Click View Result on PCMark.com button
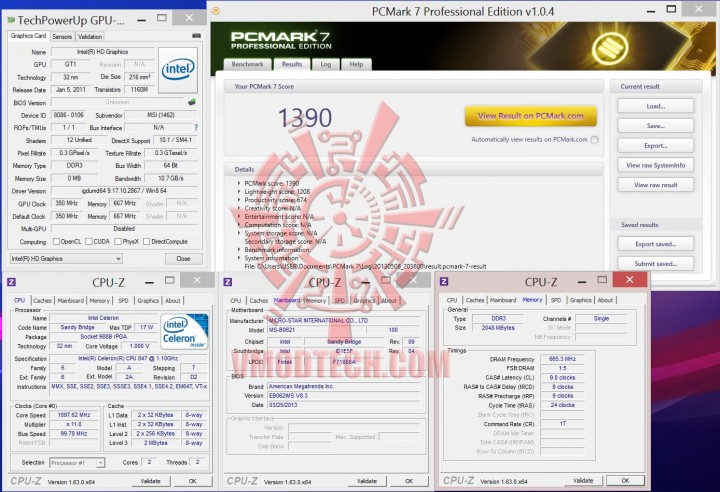The image size is (720, 492). [531, 116]
